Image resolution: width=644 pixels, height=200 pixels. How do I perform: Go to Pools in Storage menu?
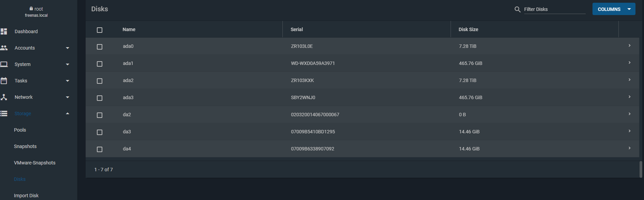tap(20, 130)
